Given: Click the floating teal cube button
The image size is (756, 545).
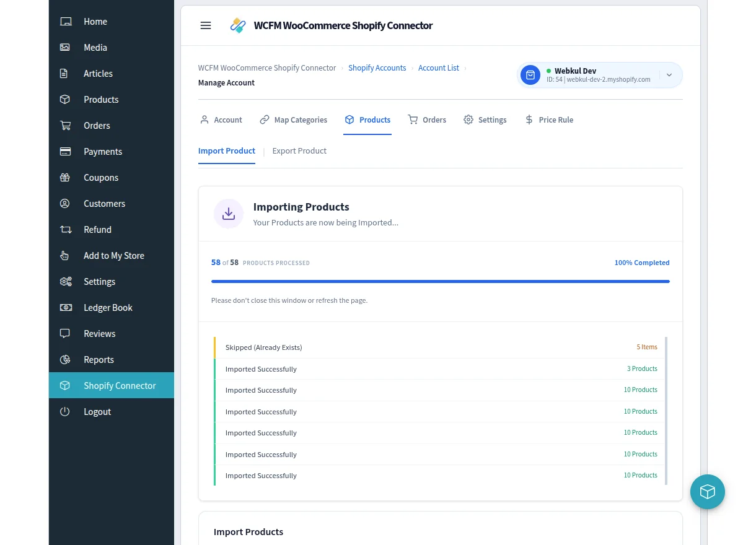Looking at the screenshot, I should 708,492.
